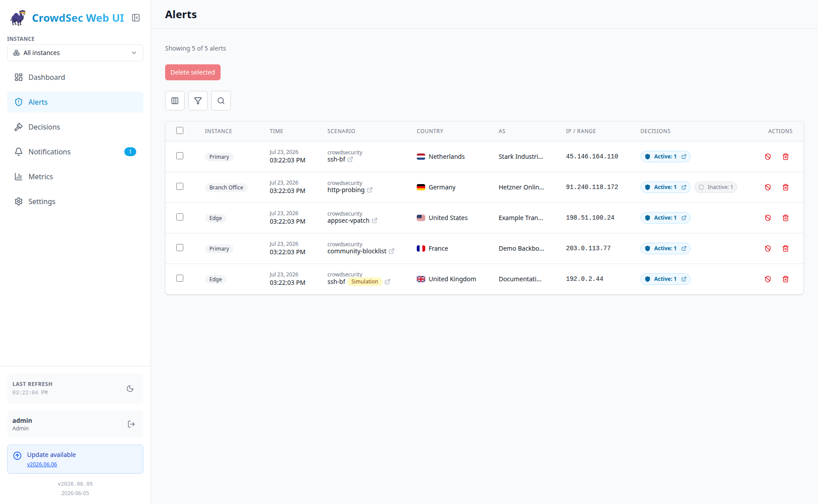Open Active: 1 decisions for 198.51.100.24
Viewport: 818px width, 504px height.
[665, 218]
